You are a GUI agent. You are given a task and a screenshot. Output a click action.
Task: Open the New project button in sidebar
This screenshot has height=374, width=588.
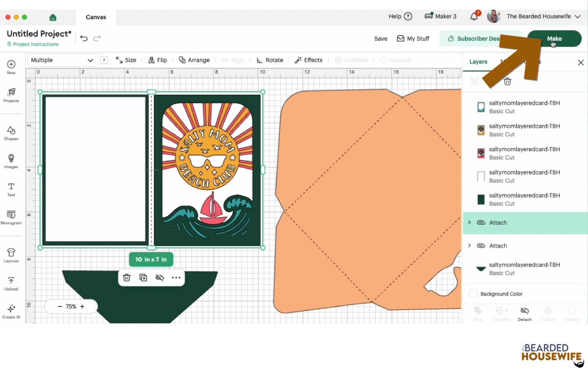coord(11,67)
